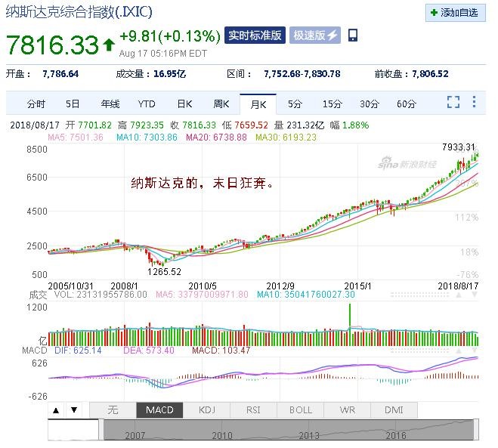The image size is (498, 448).
Task: Click the 2010 mark on the timeline navigator
Action: click(x=222, y=435)
